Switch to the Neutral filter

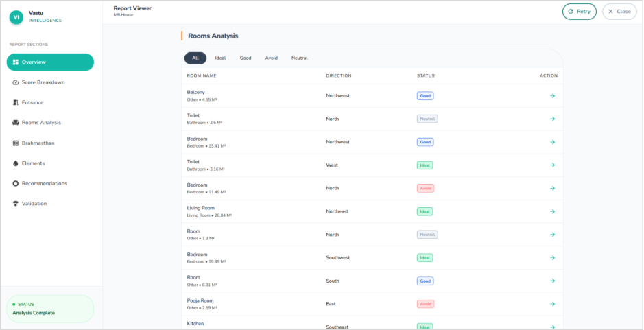point(299,58)
